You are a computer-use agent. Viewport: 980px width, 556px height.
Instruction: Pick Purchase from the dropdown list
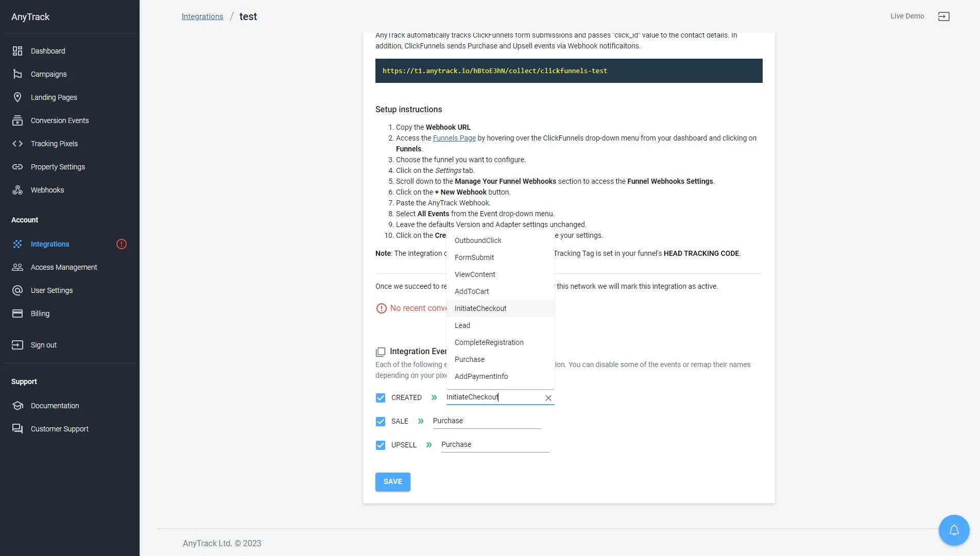(x=501, y=359)
